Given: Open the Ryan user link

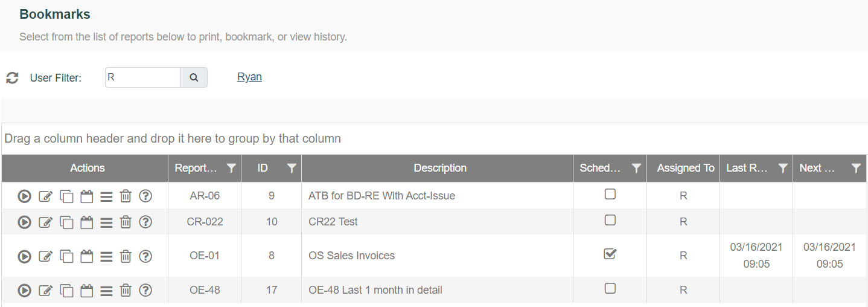Looking at the screenshot, I should click(249, 77).
